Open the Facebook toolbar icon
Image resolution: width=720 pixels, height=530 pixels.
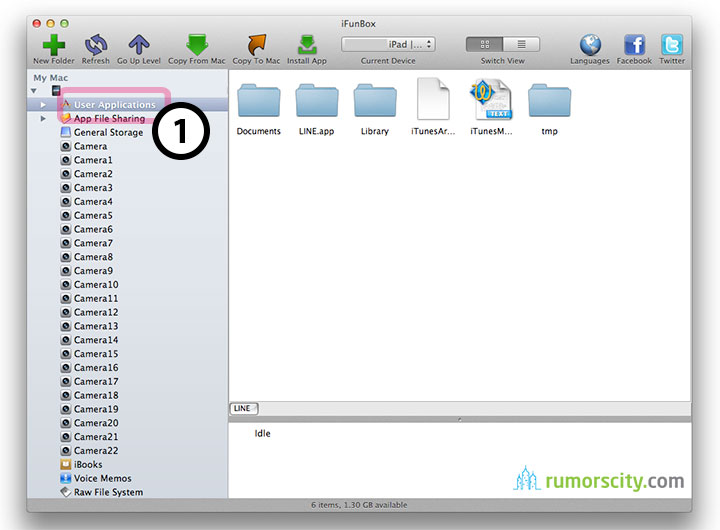click(634, 45)
